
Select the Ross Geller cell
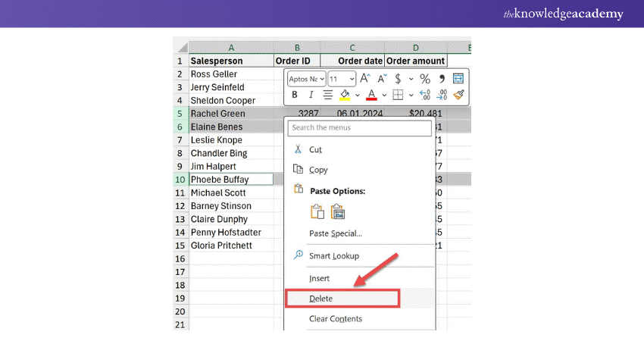[231, 74]
